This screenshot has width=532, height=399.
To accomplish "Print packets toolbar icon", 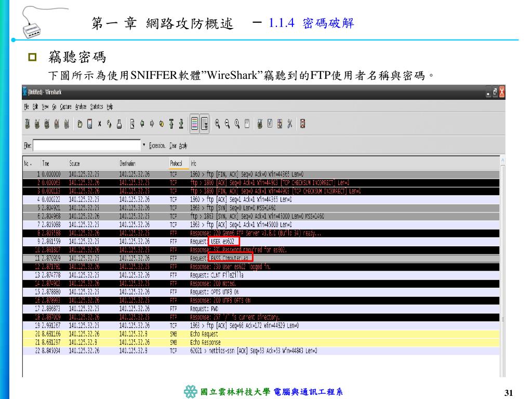I will 119,124.
